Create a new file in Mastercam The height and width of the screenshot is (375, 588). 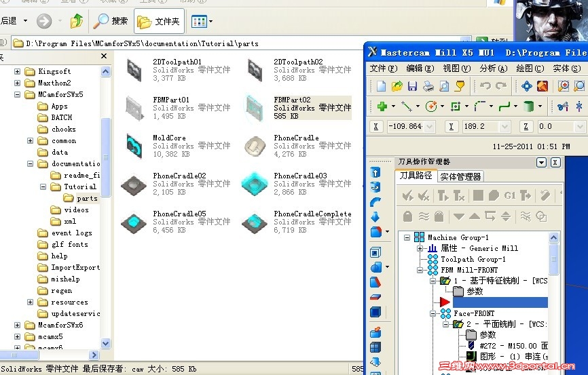tap(381, 86)
